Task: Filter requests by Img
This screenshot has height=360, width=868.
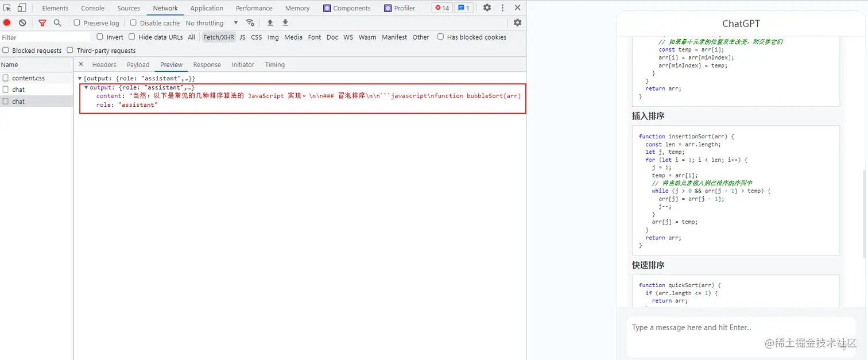Action: coord(273,37)
